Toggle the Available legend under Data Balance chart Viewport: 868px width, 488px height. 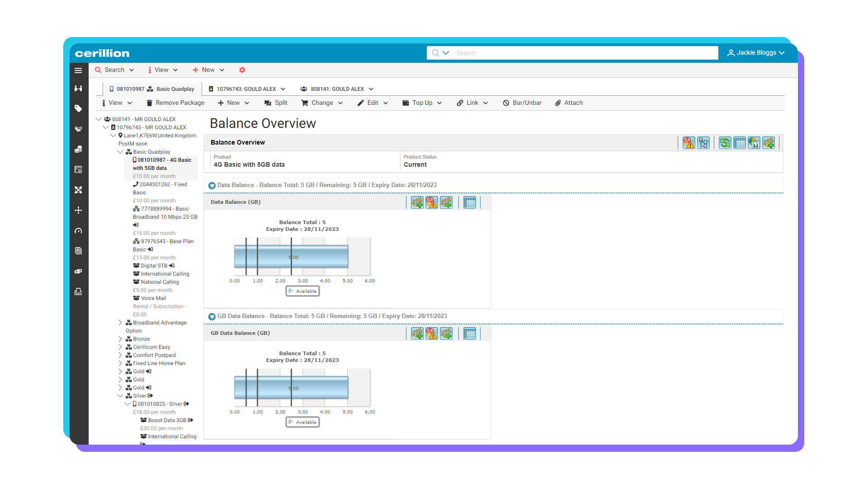(x=302, y=291)
